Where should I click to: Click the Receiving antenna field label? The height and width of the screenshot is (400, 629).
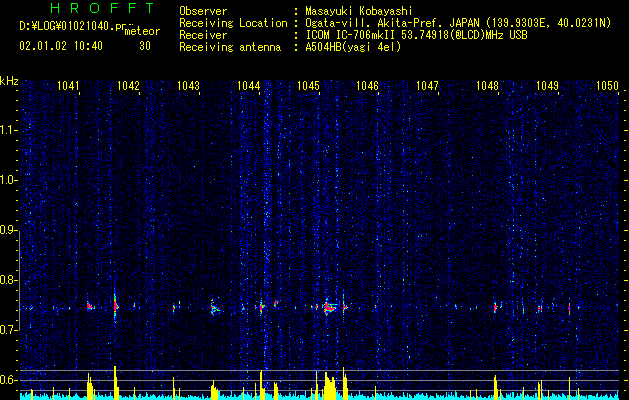coord(230,47)
